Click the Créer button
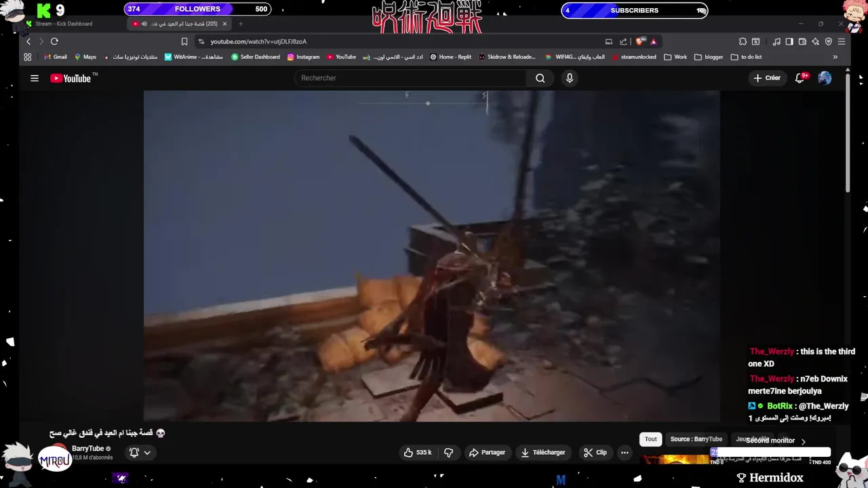The height and width of the screenshot is (488, 868). 767,78
